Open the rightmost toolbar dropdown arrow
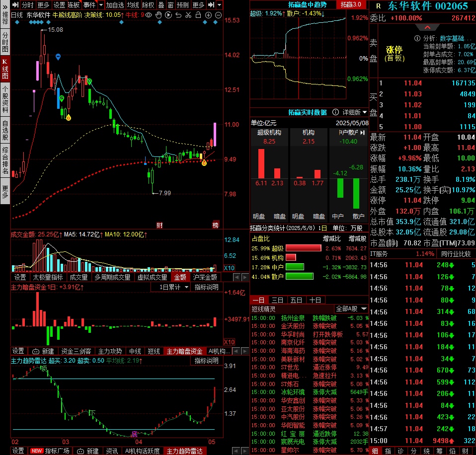 tap(220, 5)
